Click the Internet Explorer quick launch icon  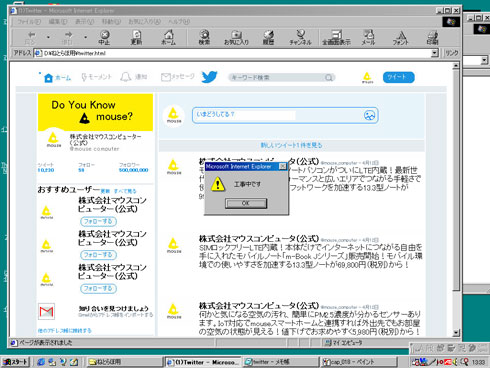(x=41, y=362)
